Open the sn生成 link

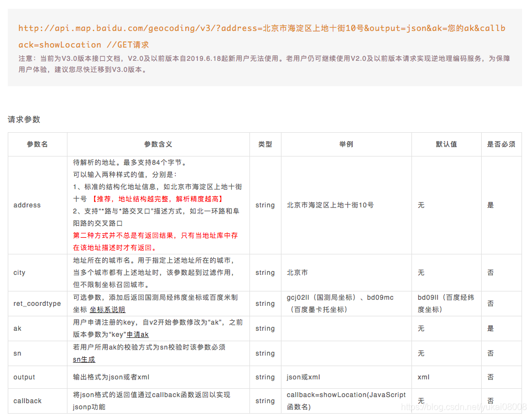[84, 359]
